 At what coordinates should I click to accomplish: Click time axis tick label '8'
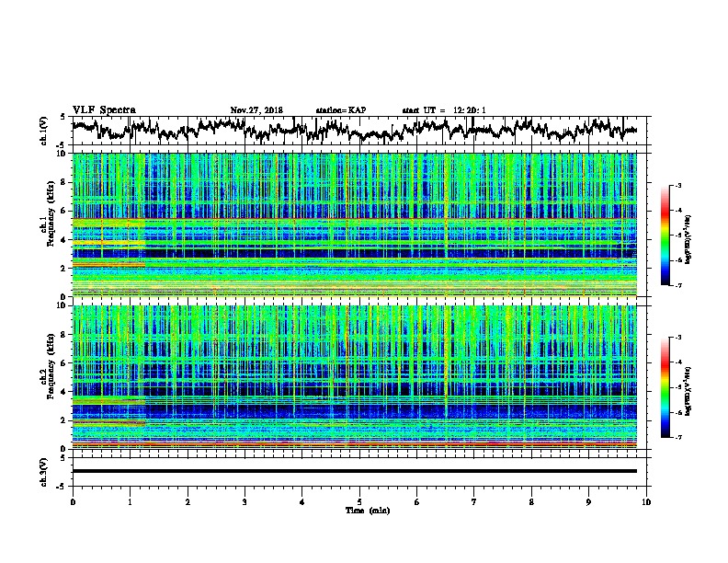pyautogui.click(x=531, y=502)
